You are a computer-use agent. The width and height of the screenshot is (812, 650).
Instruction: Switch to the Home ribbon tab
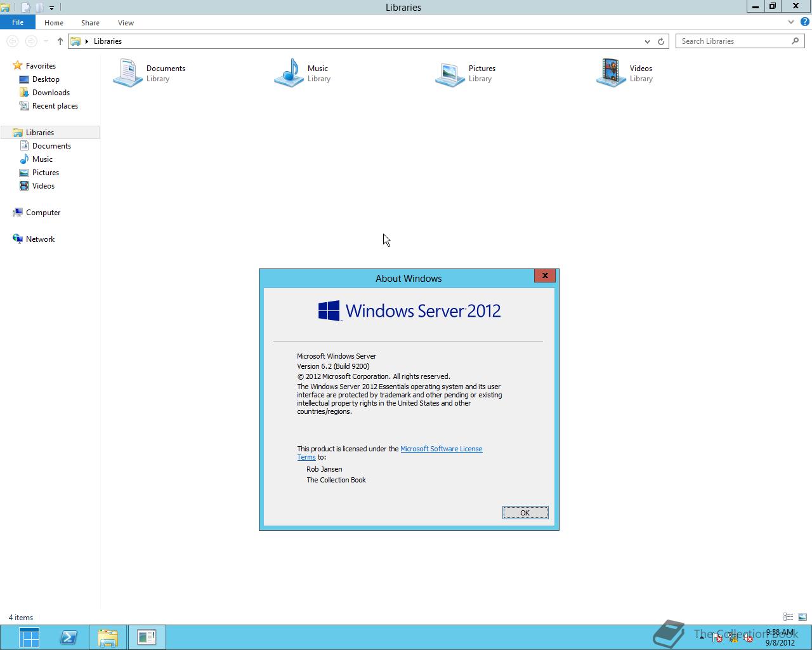tap(54, 23)
